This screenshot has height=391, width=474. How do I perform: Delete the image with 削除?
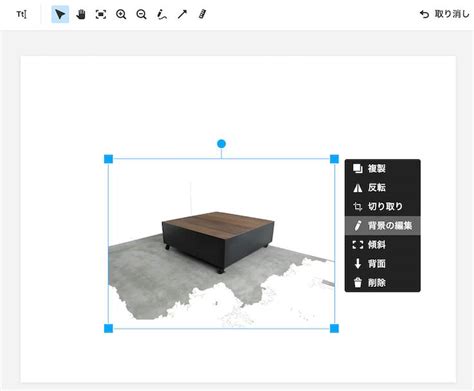point(382,283)
